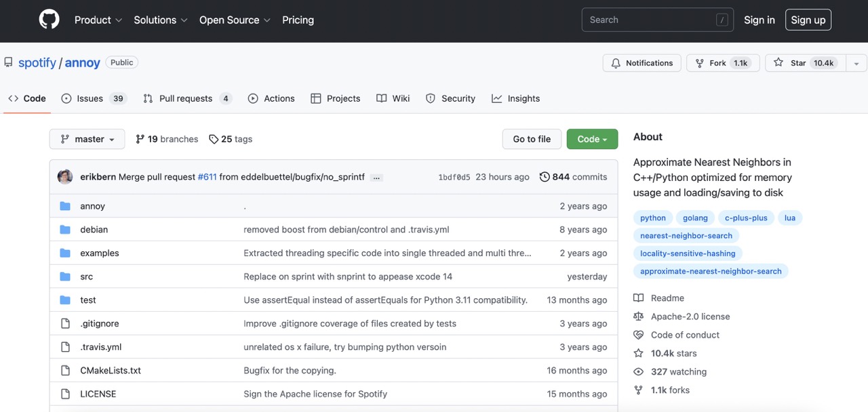The width and height of the screenshot is (868, 412).
Task: Click the tag icon beside 25 tags
Action: click(x=214, y=139)
